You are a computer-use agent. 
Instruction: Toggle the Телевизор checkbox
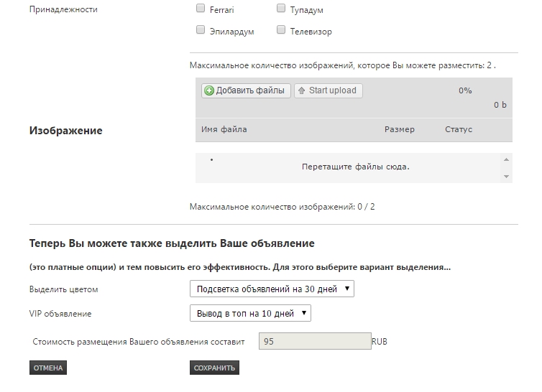click(x=281, y=30)
